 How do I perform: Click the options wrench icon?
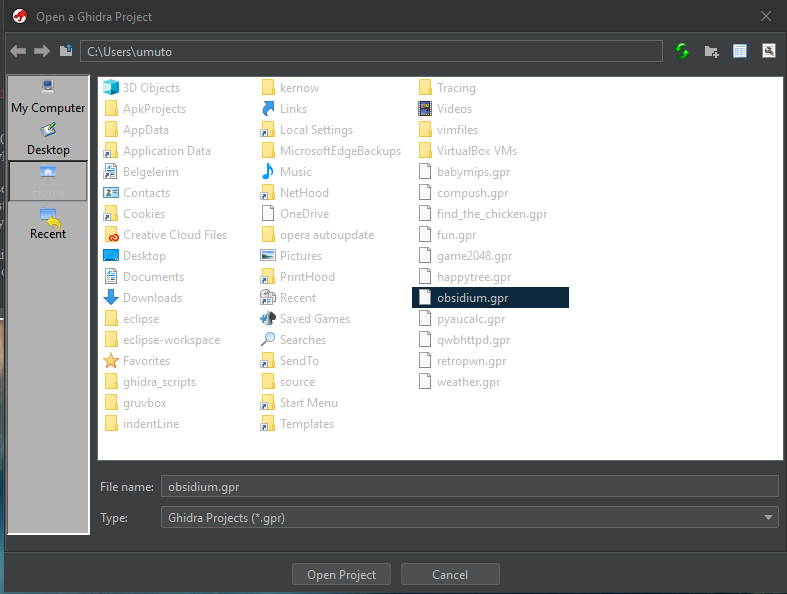click(769, 51)
